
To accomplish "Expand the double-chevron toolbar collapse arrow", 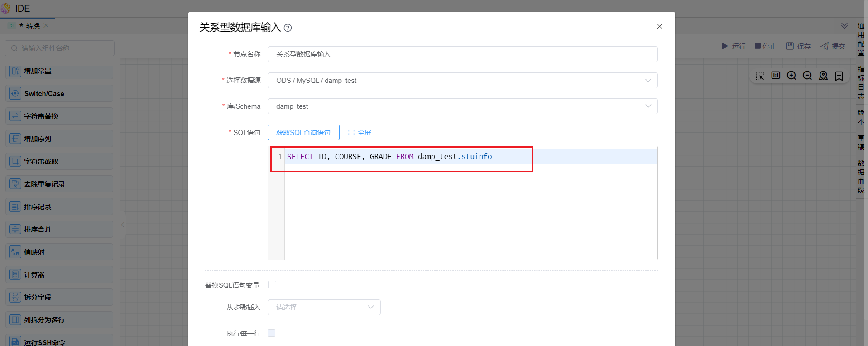I will (x=844, y=25).
